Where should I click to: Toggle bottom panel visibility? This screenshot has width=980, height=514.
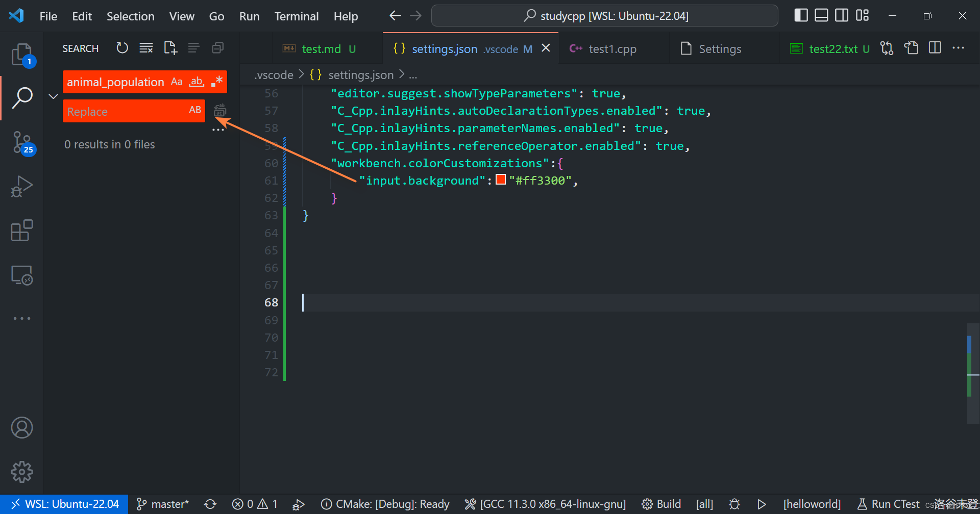pyautogui.click(x=821, y=15)
